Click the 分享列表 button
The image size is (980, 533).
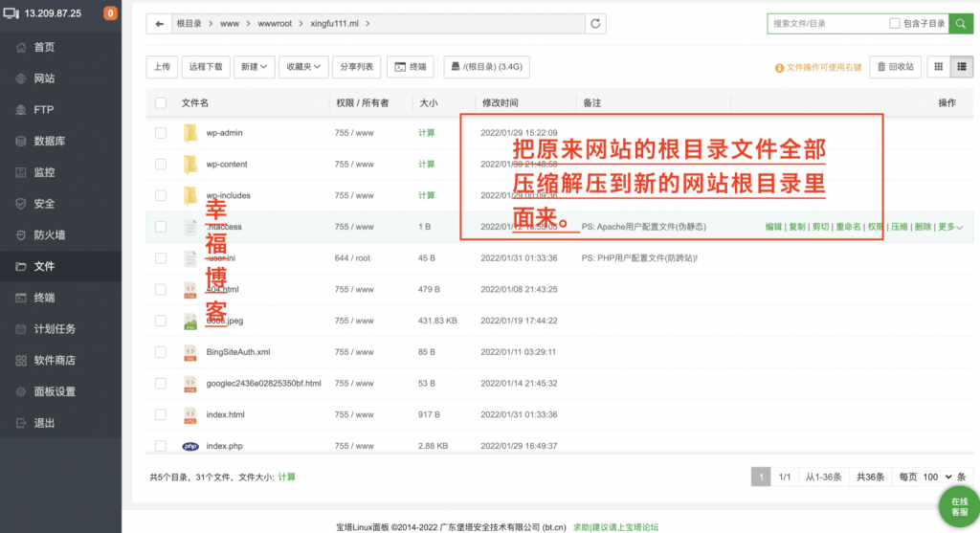(x=356, y=67)
